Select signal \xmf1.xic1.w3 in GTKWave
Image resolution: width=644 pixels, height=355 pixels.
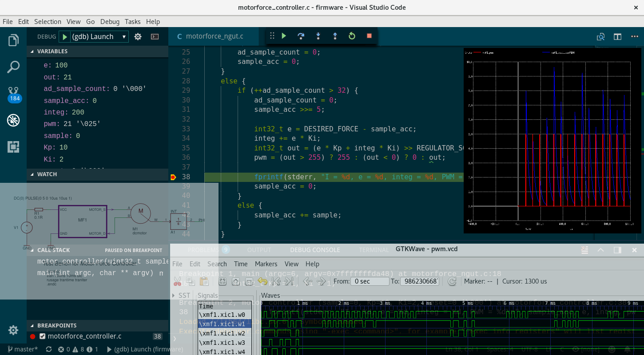[x=225, y=343]
